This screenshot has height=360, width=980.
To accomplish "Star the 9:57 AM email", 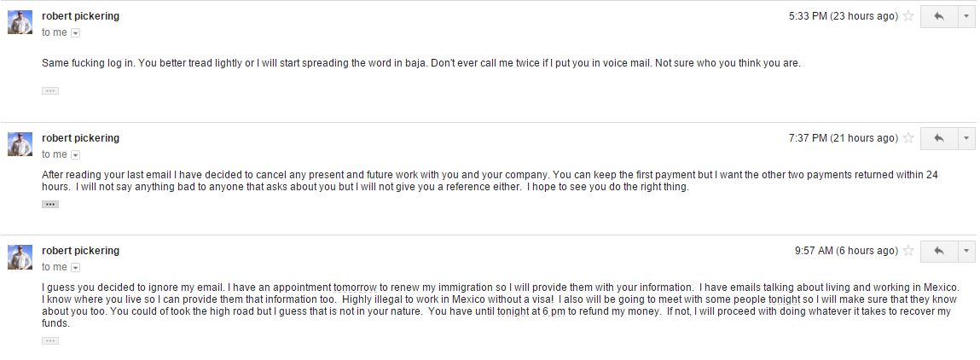I will tap(908, 251).
